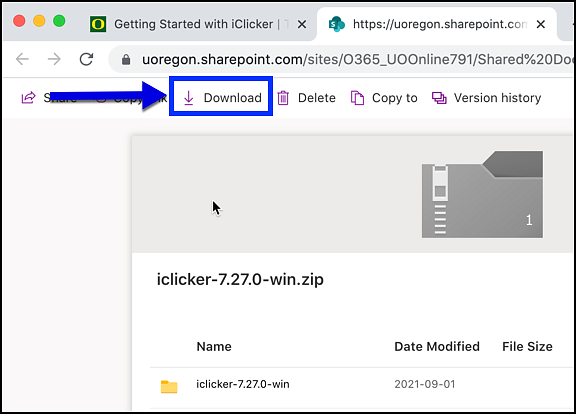Click the browser forward arrow
Image resolution: width=576 pixels, height=414 pixels.
(54, 59)
